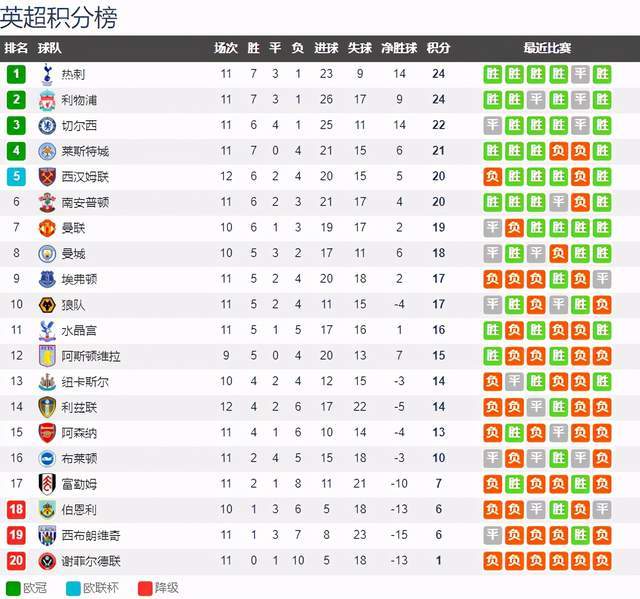Screen dimensions: 640x599
Task: Click the Wolves (狼队) club crest icon
Action: 46,304
